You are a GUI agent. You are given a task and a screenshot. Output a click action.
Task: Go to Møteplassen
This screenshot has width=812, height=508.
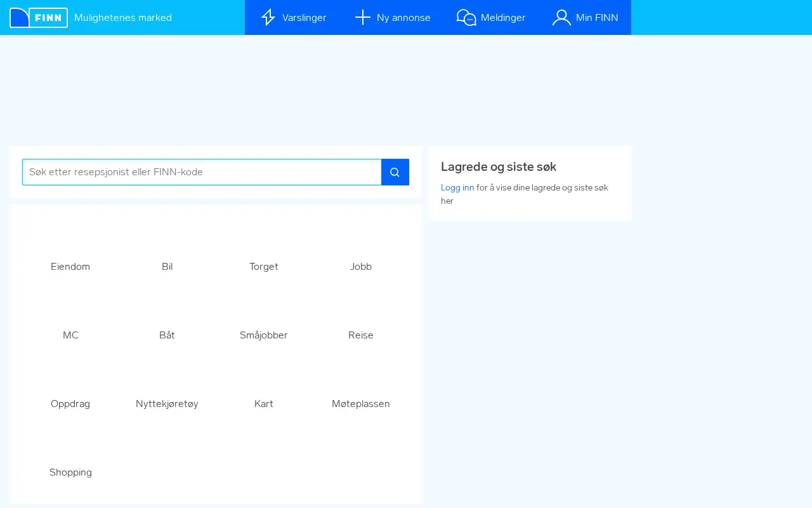click(361, 404)
